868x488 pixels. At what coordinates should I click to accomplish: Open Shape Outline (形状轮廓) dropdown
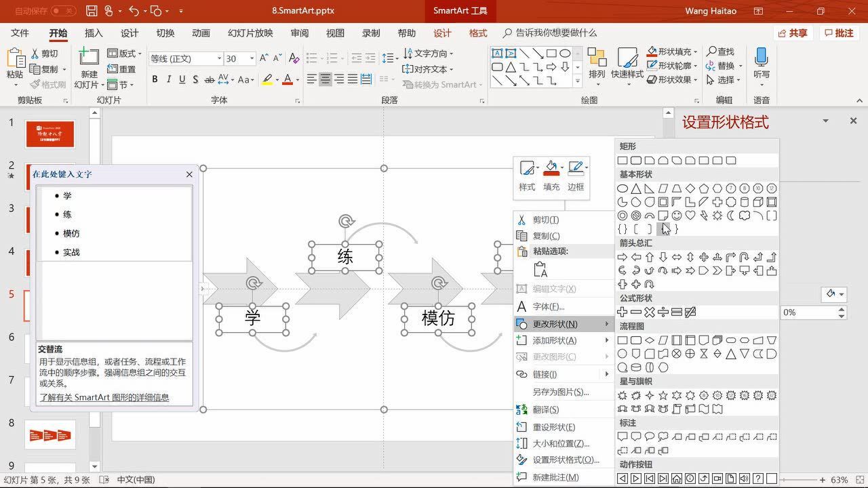pos(673,66)
